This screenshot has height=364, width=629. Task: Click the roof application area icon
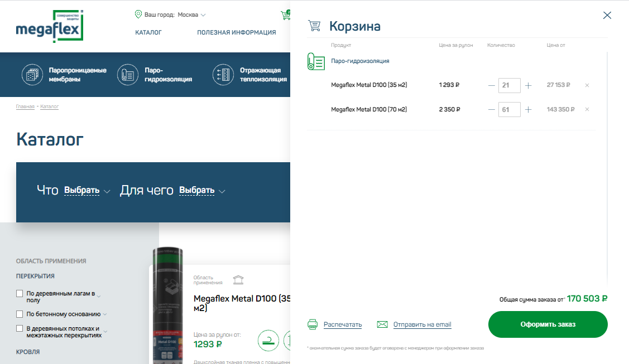point(238,279)
